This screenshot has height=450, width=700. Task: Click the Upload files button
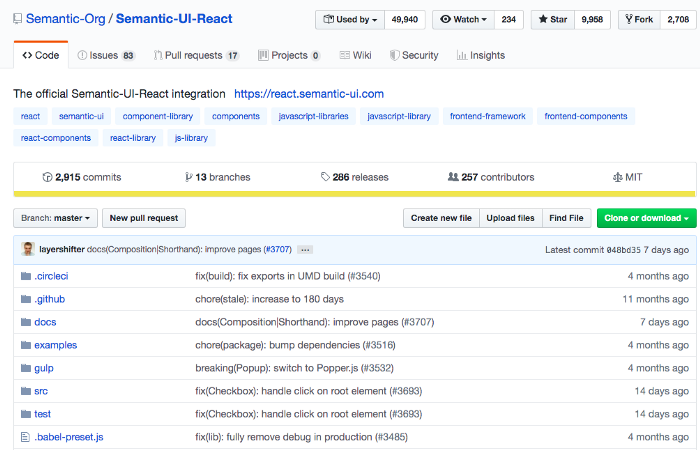click(511, 218)
